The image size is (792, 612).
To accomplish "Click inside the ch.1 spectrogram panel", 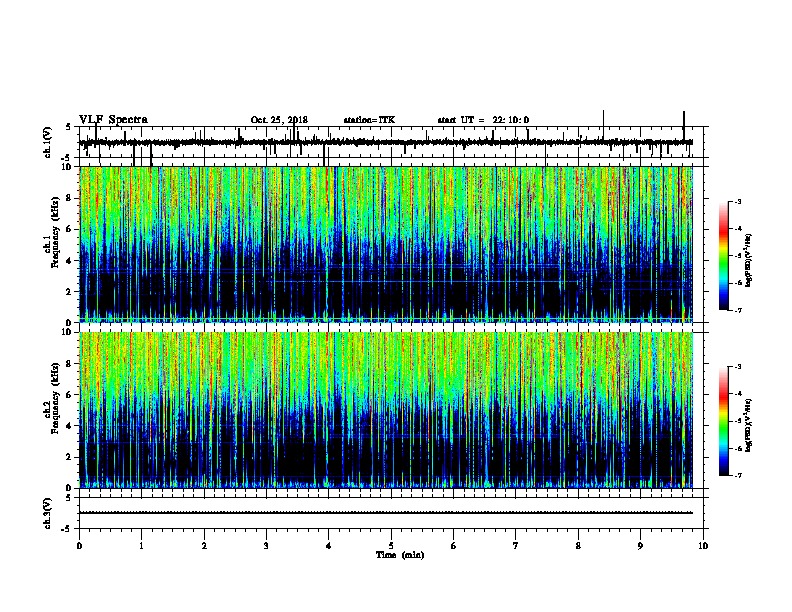I will click(386, 244).
